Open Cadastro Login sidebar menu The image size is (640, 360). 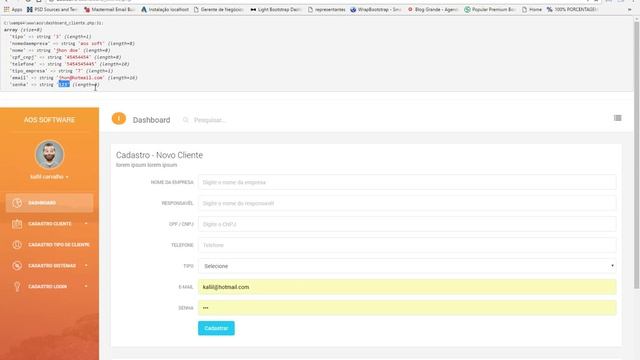(49, 287)
